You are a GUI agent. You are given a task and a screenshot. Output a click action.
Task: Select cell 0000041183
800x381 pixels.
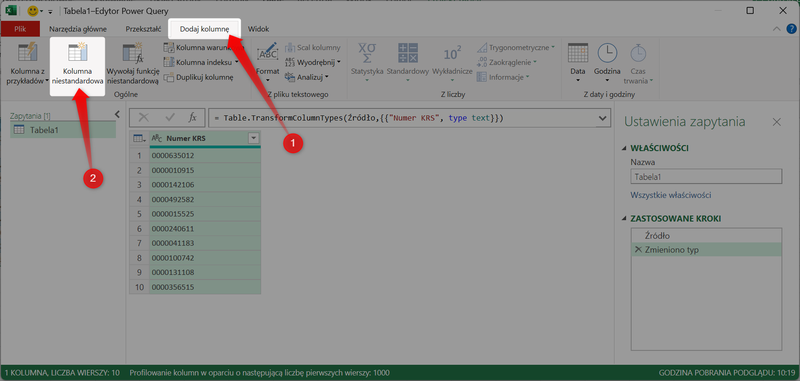pyautogui.click(x=205, y=243)
